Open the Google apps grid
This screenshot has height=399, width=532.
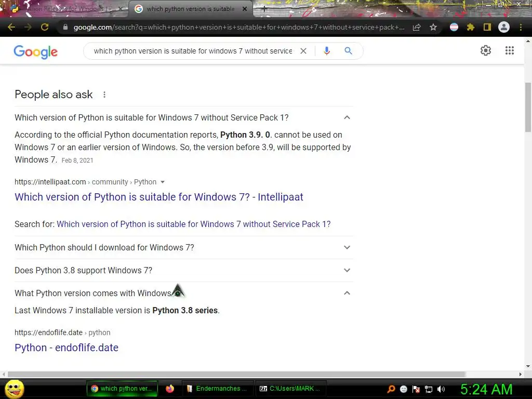point(509,50)
